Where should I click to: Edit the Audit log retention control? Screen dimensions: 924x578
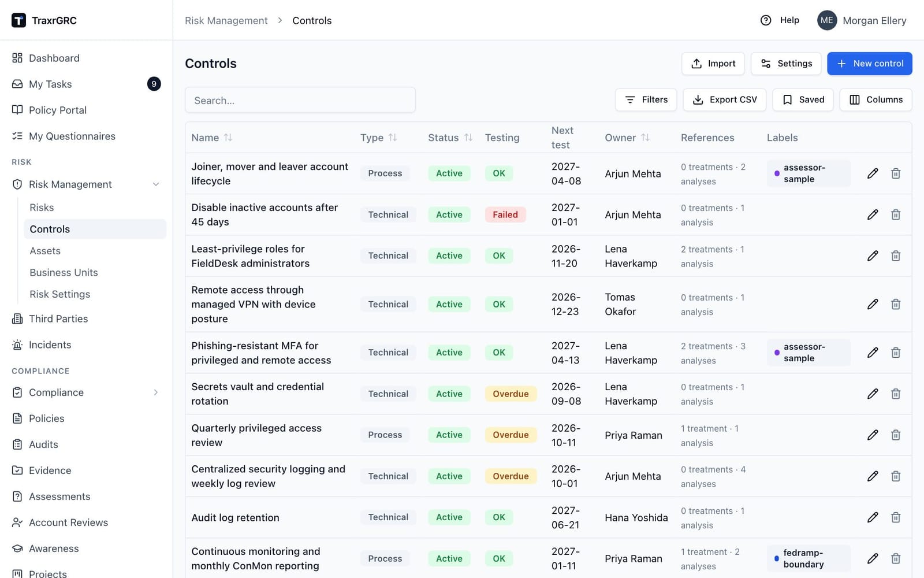pyautogui.click(x=873, y=517)
